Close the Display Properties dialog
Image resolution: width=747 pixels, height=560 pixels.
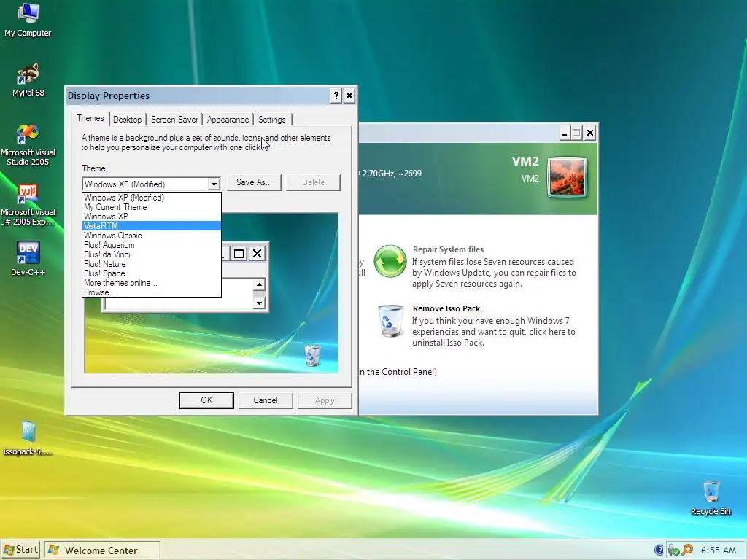point(349,96)
